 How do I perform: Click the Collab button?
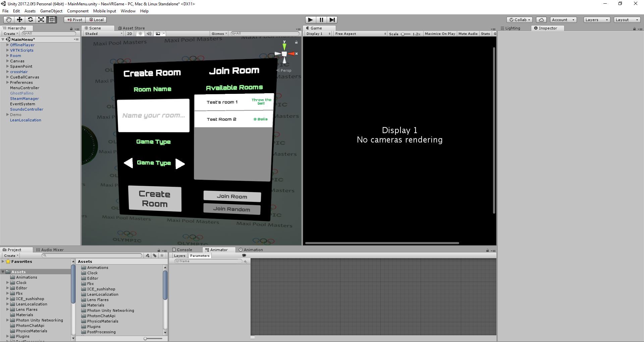[520, 20]
